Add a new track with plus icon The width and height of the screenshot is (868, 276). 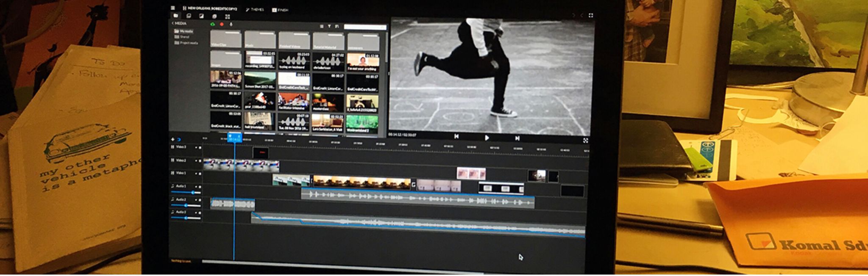point(172,139)
